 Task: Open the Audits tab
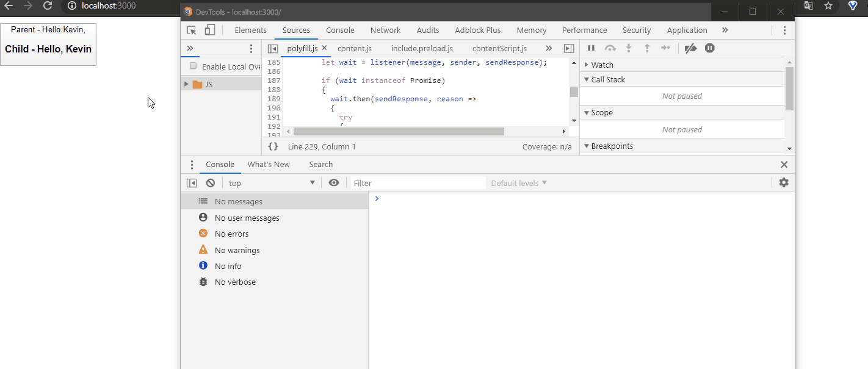click(428, 30)
